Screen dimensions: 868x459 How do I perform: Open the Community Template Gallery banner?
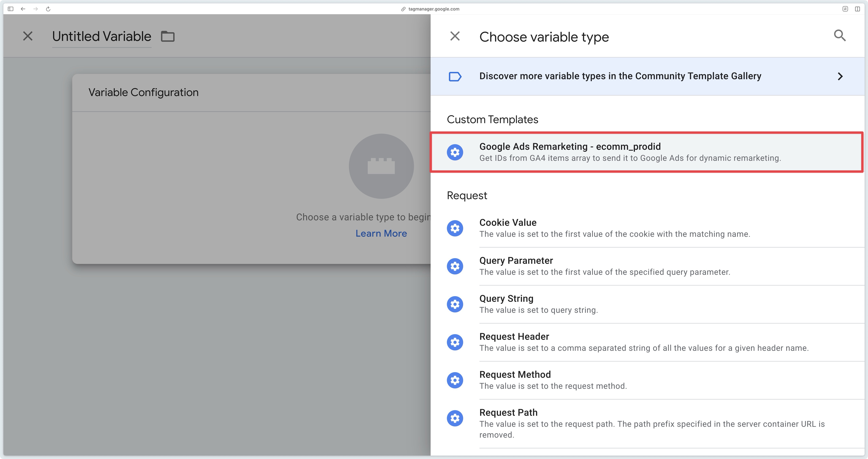(x=647, y=76)
